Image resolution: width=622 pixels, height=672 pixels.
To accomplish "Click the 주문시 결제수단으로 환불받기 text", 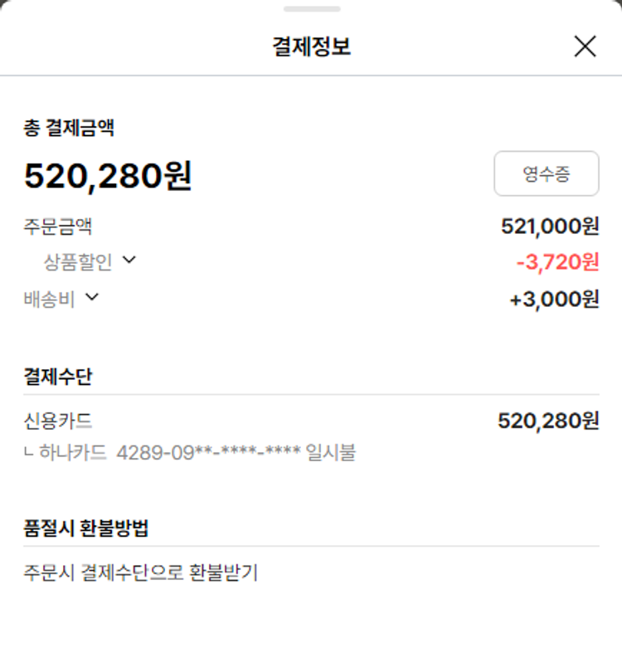I will 141,572.
